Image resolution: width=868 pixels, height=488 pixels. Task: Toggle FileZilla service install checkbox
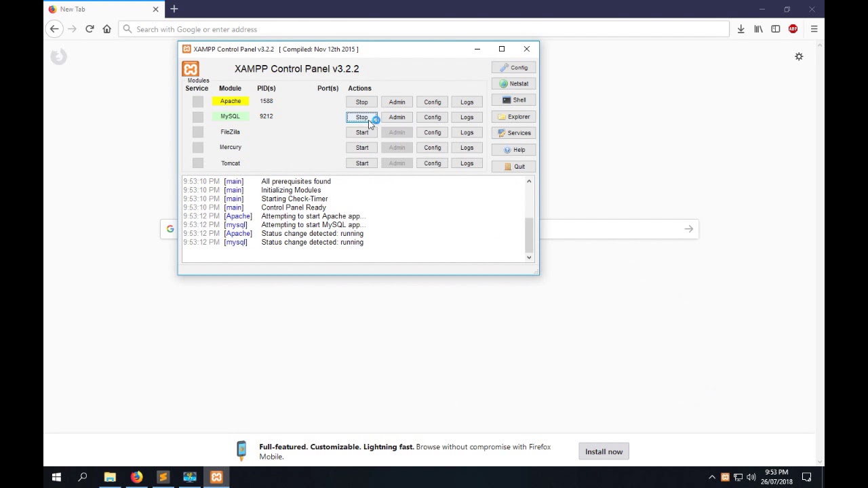(x=197, y=132)
